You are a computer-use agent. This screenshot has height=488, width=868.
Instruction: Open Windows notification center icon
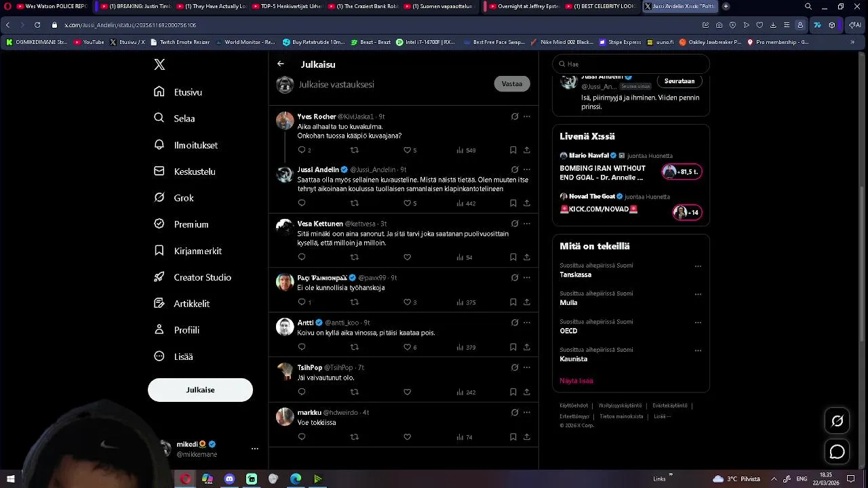point(851,479)
